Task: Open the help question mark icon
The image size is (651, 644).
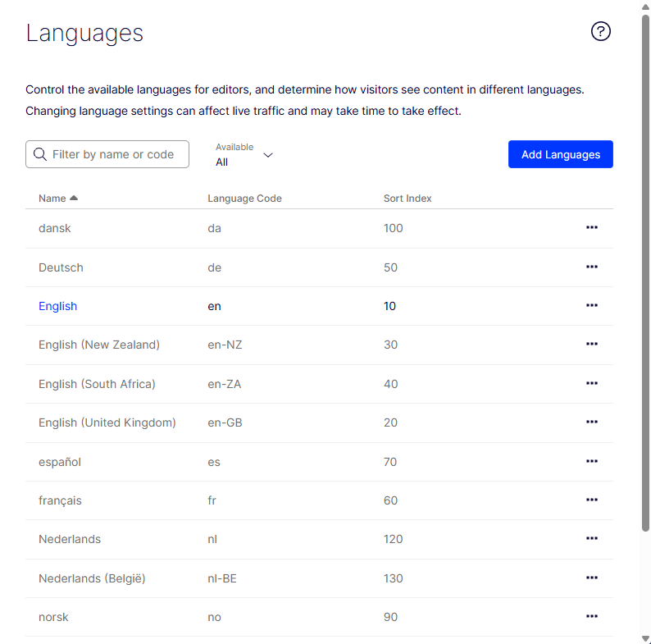Action: [x=600, y=31]
